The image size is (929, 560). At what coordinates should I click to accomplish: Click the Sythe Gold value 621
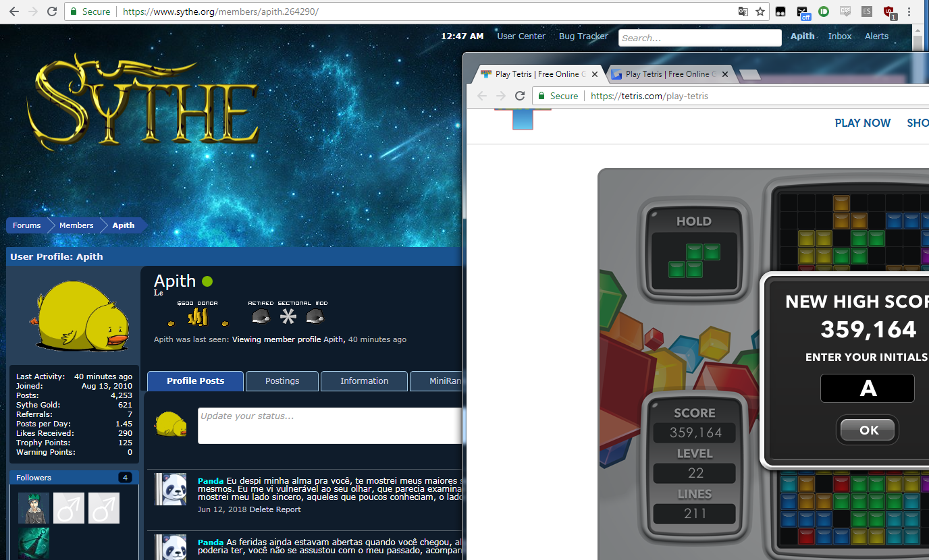(125, 405)
